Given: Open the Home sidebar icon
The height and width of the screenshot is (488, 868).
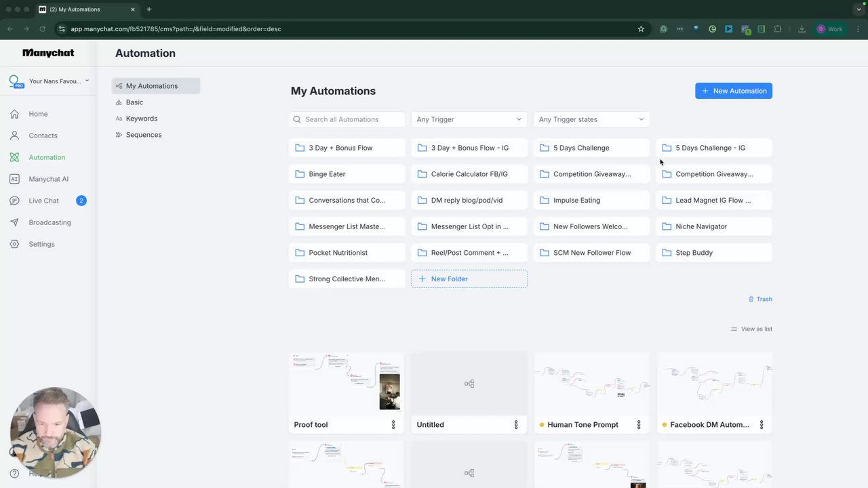Looking at the screenshot, I should [14, 114].
